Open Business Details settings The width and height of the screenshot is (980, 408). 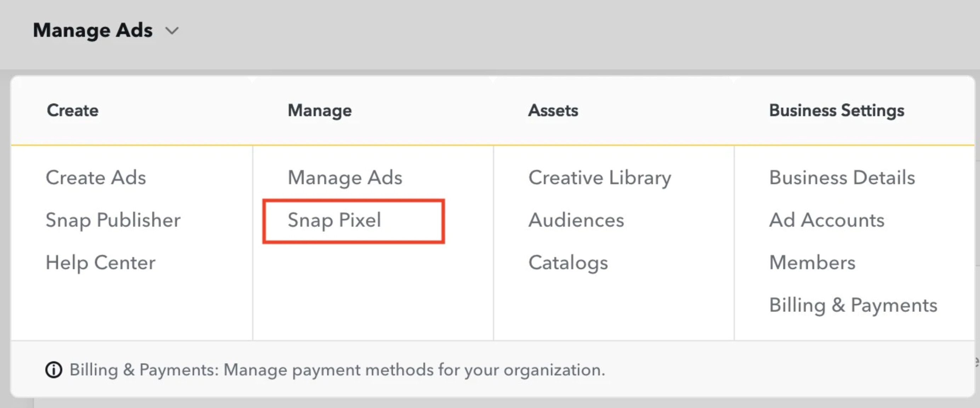(x=842, y=178)
